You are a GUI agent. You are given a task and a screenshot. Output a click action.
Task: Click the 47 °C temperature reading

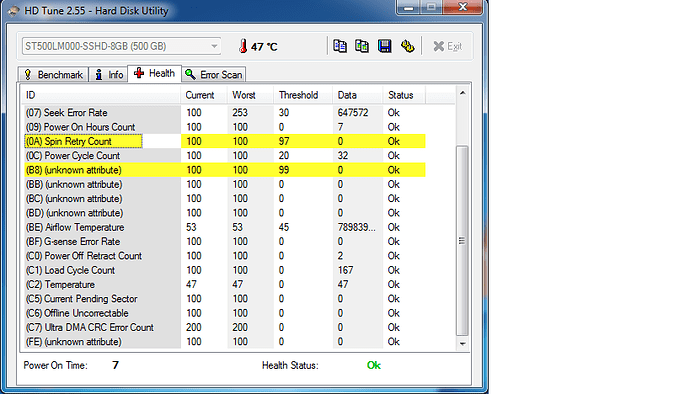click(x=264, y=46)
